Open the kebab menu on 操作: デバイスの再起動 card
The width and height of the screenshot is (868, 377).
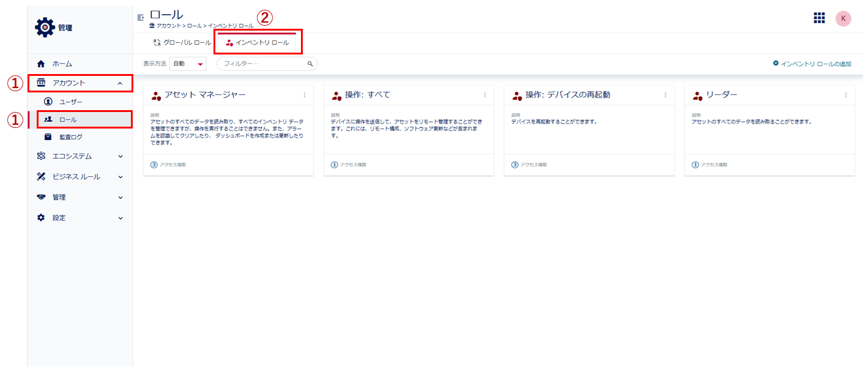[666, 95]
